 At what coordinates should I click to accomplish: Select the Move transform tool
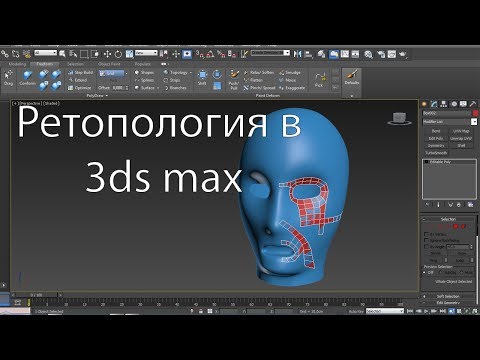click(x=107, y=54)
